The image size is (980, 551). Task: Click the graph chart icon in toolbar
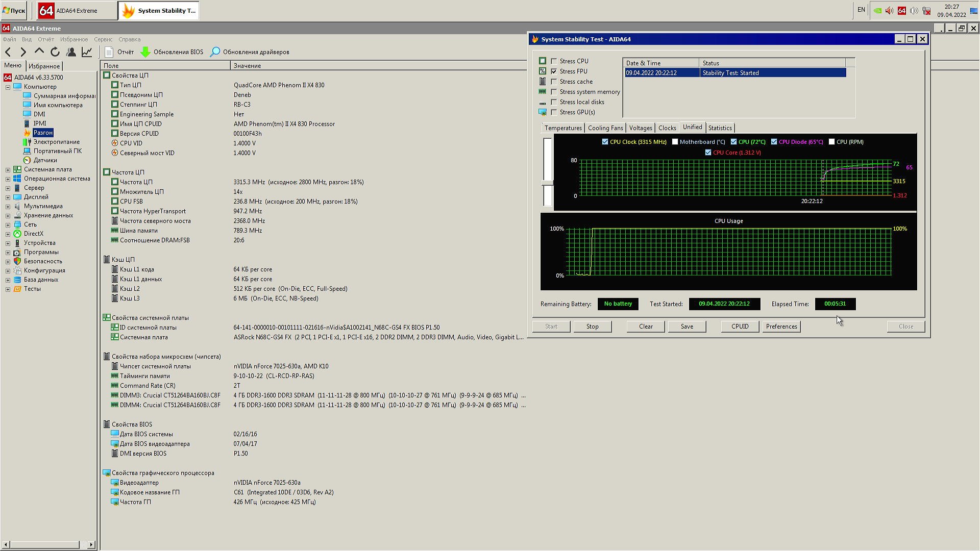(87, 52)
